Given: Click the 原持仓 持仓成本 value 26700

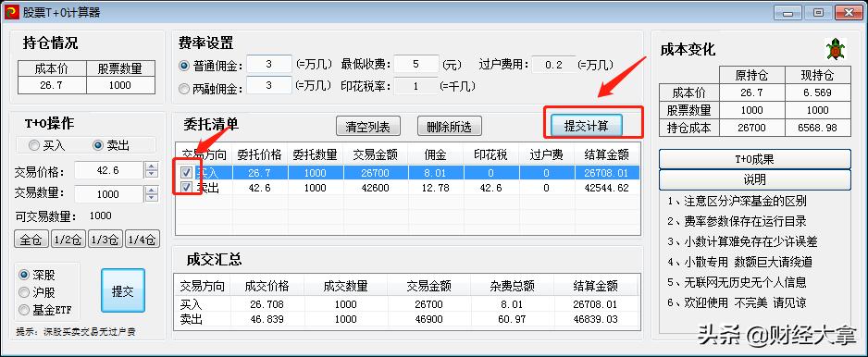Looking at the screenshot, I should tap(751, 128).
